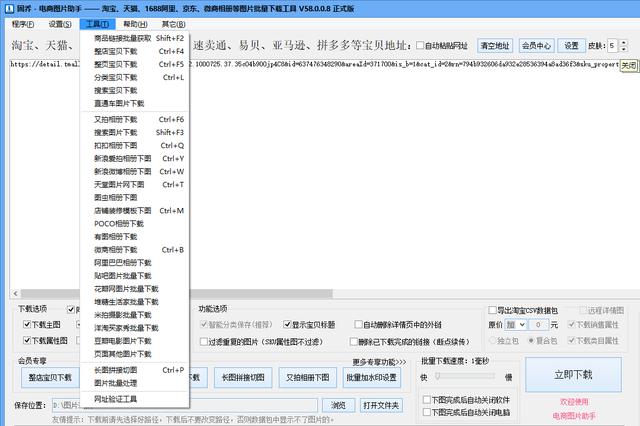Click 更多专享功能>>> link
Viewport: 640px width, 426px height.
coord(380,362)
